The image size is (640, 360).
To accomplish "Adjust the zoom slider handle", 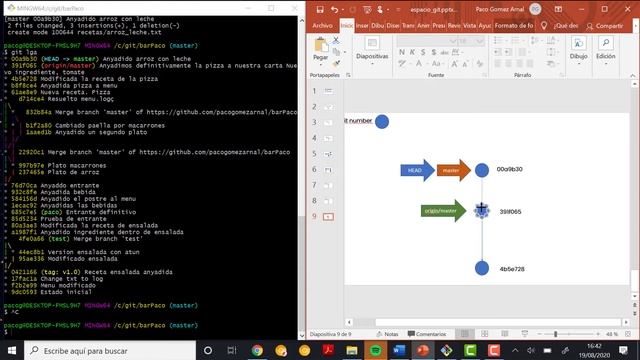I will pos(555,334).
